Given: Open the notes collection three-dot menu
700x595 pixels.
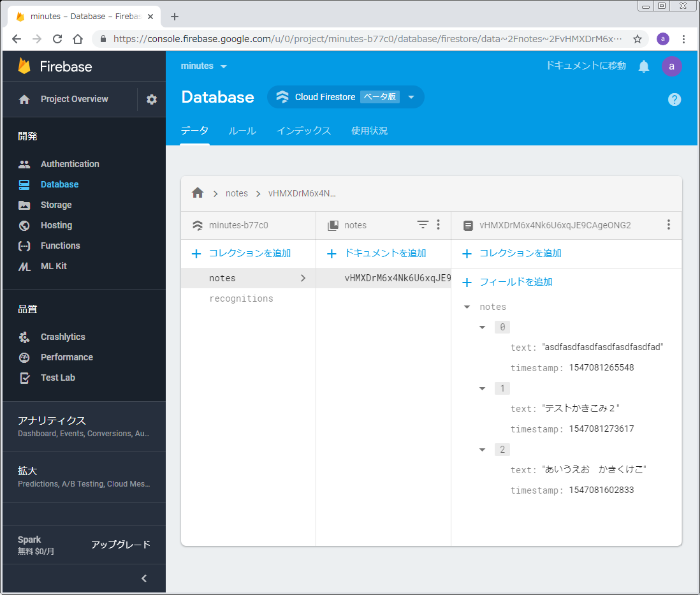Looking at the screenshot, I should click(438, 224).
